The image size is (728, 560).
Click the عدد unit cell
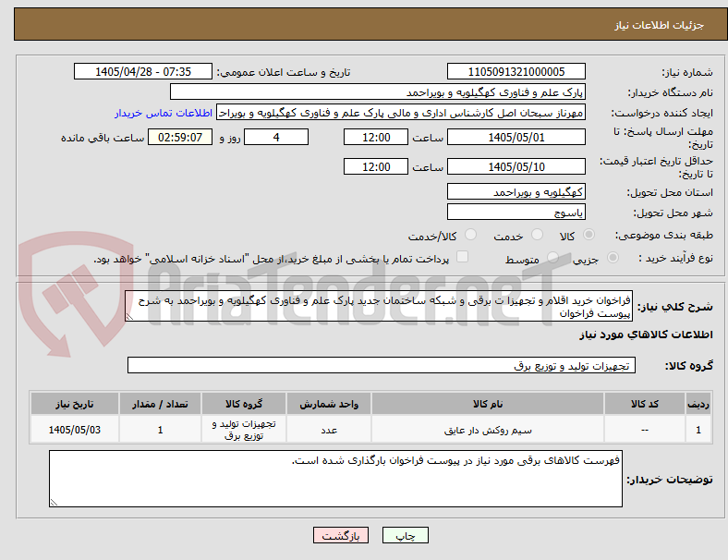[x=329, y=430]
